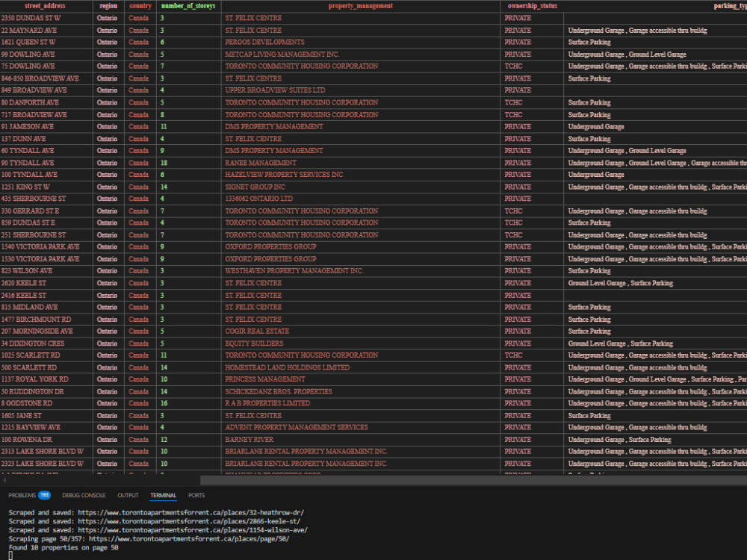Select the cell 'HAZELVIEW PROPERTY SERVICES INC'
This screenshot has width=747, height=560.
click(361, 175)
